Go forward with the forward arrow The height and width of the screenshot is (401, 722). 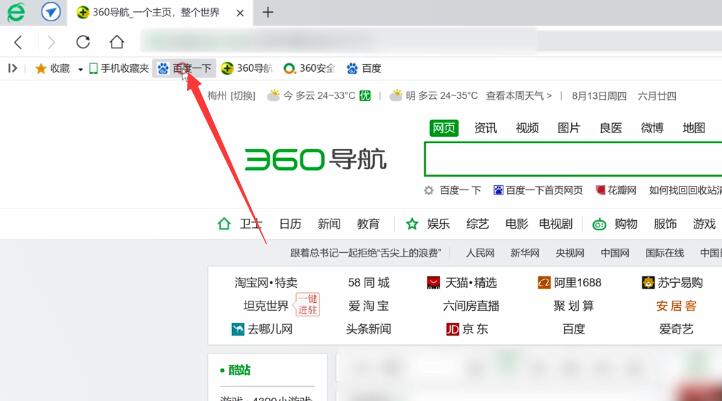pos(51,42)
